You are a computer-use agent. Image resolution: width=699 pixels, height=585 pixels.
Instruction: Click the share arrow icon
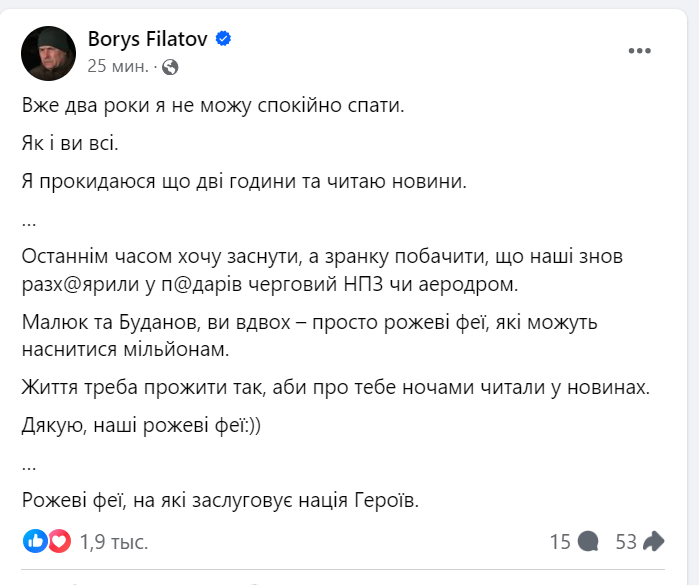[x=654, y=542]
